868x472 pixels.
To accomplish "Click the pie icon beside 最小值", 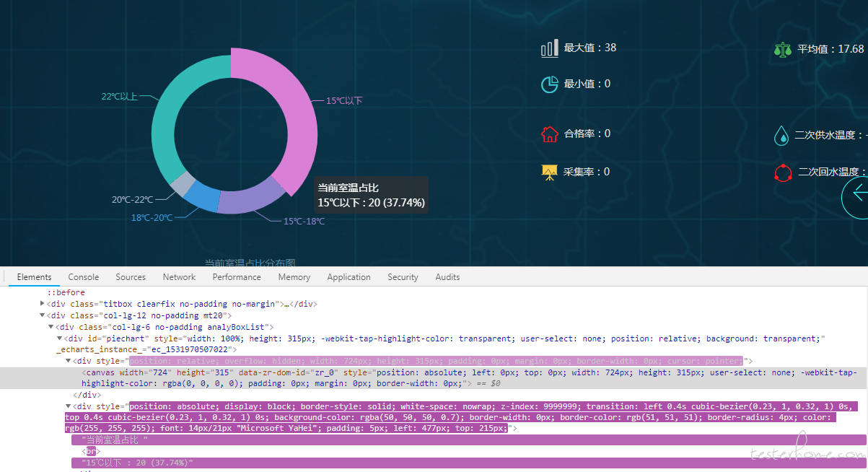I will (x=549, y=84).
